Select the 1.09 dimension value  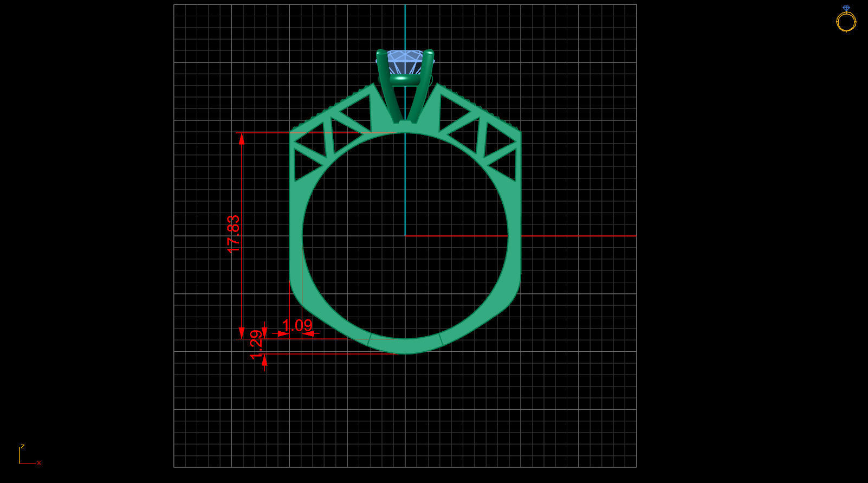297,325
